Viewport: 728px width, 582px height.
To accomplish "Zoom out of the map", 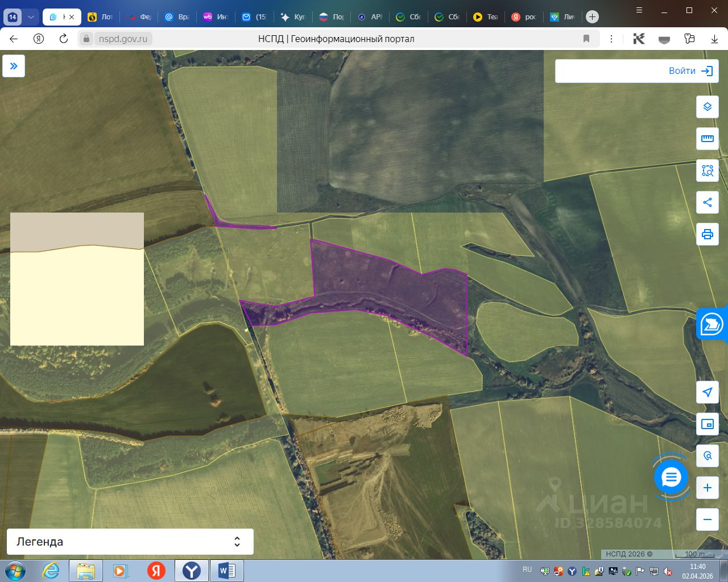I will pos(708,519).
